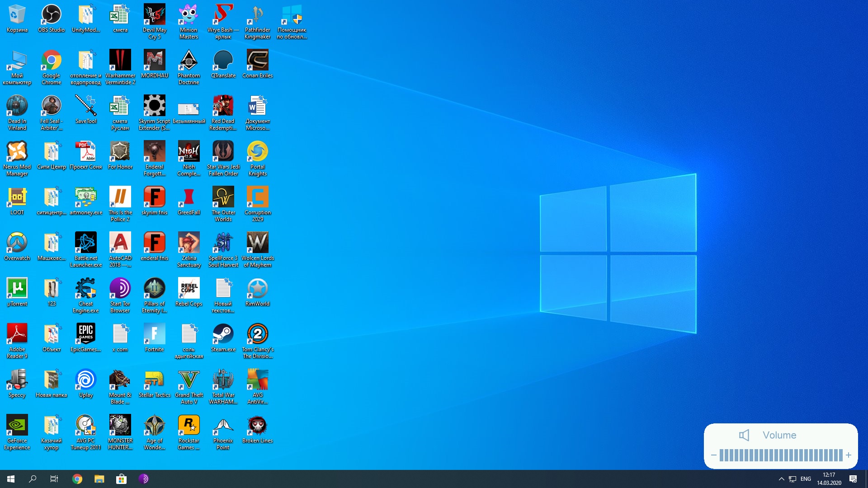Open the clock showing 12:17
The height and width of the screenshot is (488, 868).
(829, 479)
